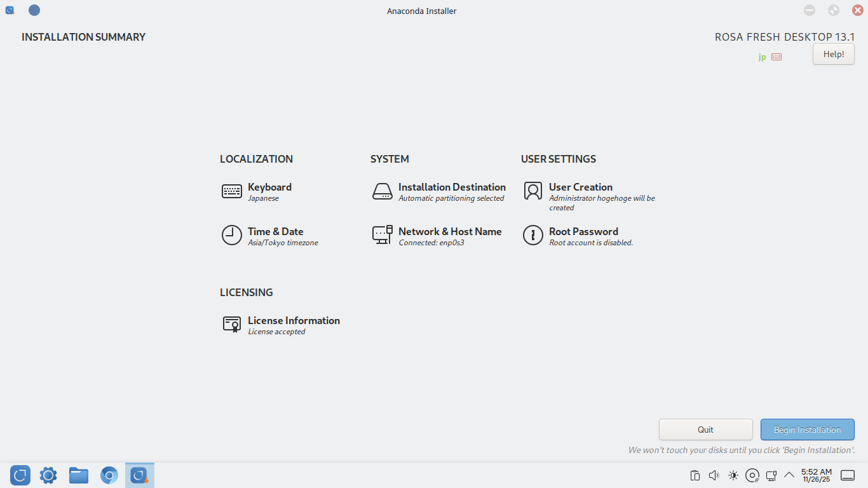The image size is (868, 488).
Task: Click the Quit button
Action: (x=706, y=430)
